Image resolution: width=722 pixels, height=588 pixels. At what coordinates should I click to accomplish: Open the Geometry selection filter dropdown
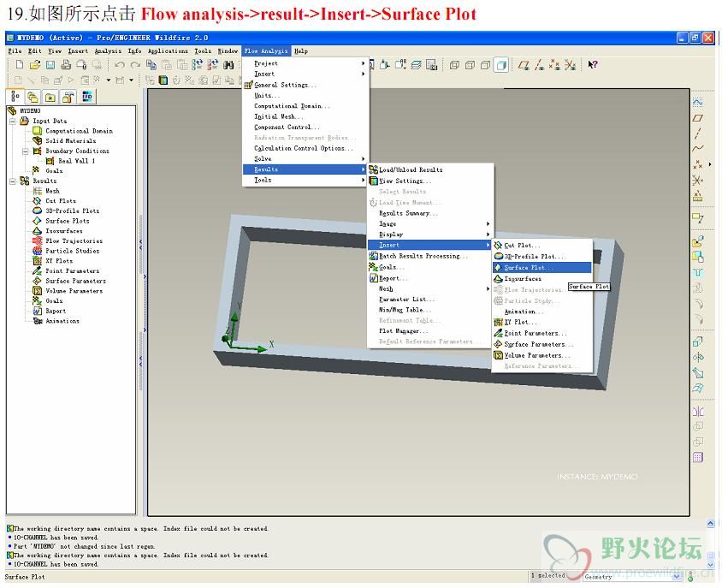[677, 577]
